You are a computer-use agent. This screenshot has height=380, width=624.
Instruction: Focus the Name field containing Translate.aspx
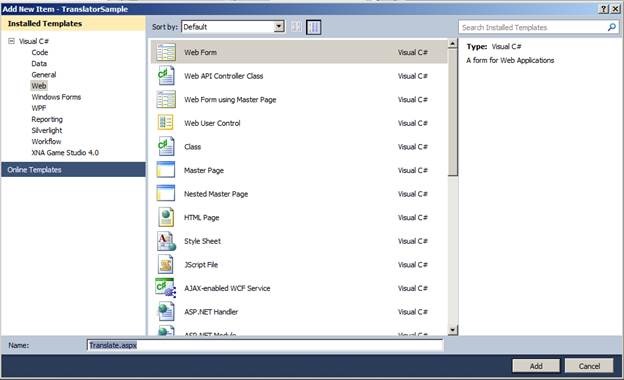coord(265,345)
